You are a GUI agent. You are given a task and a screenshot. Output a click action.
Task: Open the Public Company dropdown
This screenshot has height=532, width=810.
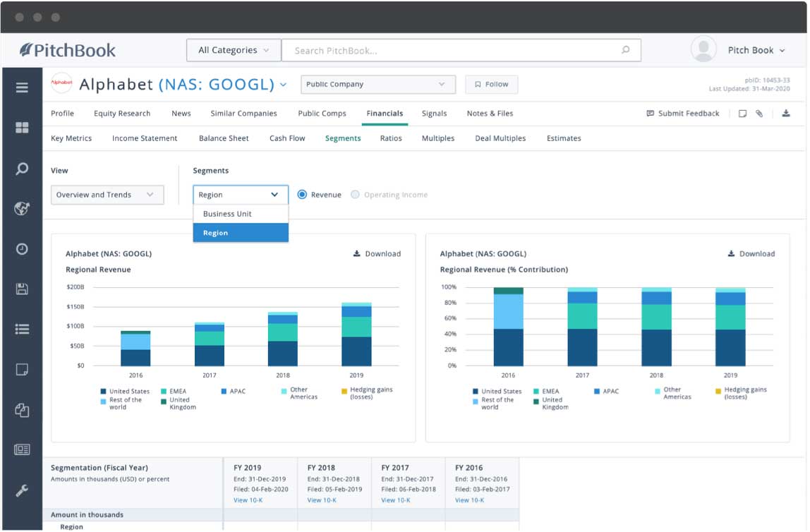(375, 85)
